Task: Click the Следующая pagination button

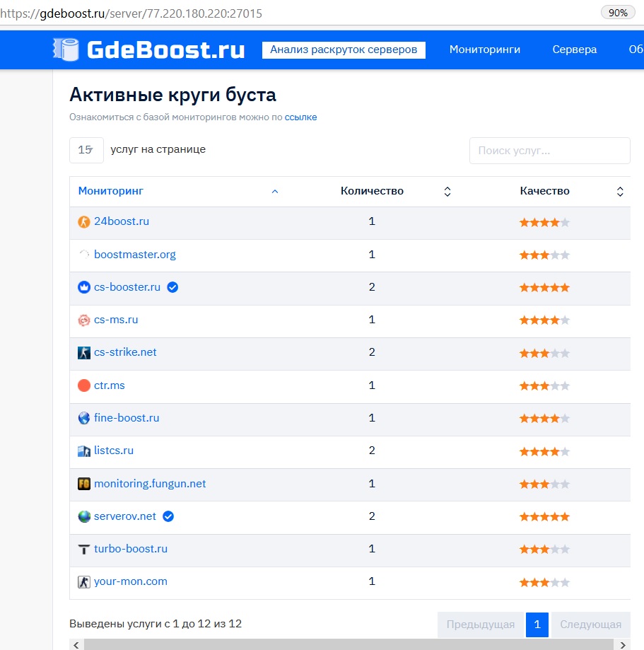Action: (x=591, y=625)
